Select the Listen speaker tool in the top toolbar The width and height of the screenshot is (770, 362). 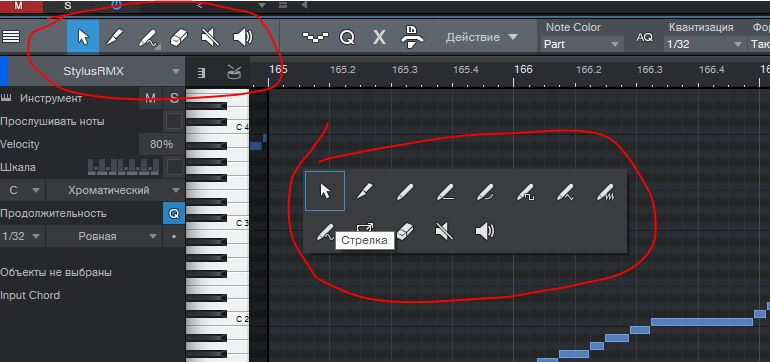[243, 37]
